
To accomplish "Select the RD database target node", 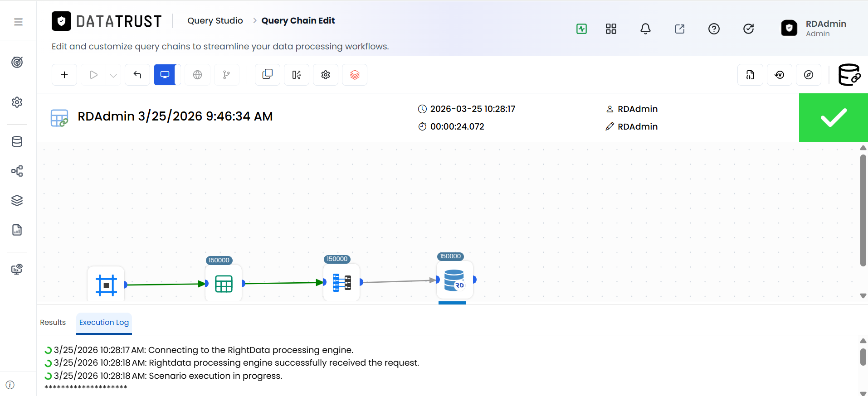I will tap(455, 280).
